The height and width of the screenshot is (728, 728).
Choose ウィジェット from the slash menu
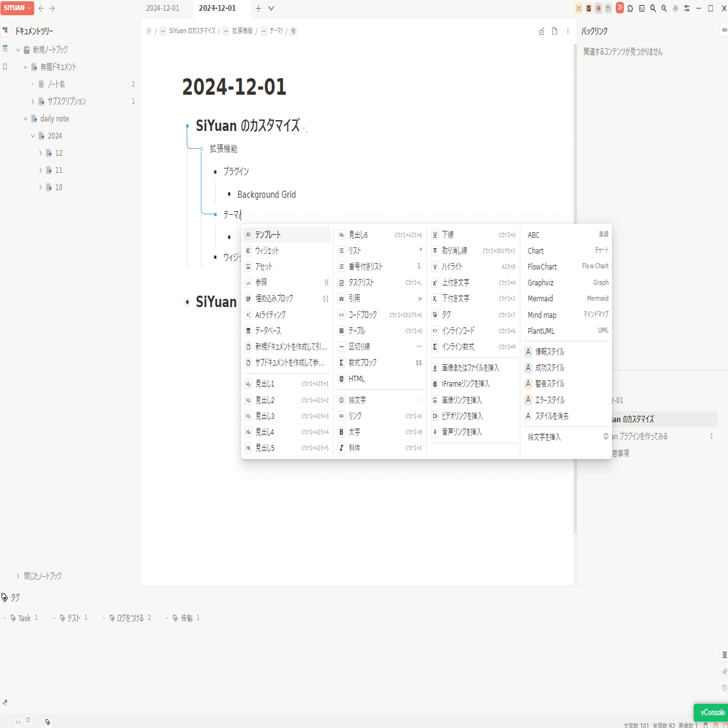point(287,251)
